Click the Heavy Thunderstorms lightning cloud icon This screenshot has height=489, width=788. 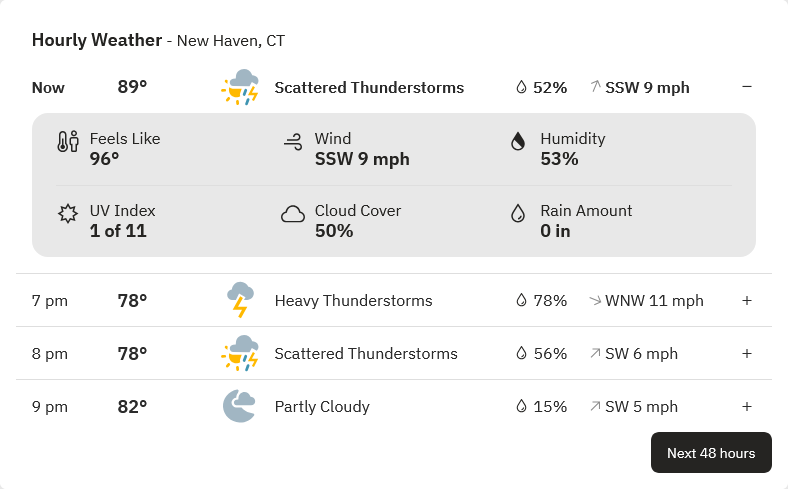click(240, 300)
